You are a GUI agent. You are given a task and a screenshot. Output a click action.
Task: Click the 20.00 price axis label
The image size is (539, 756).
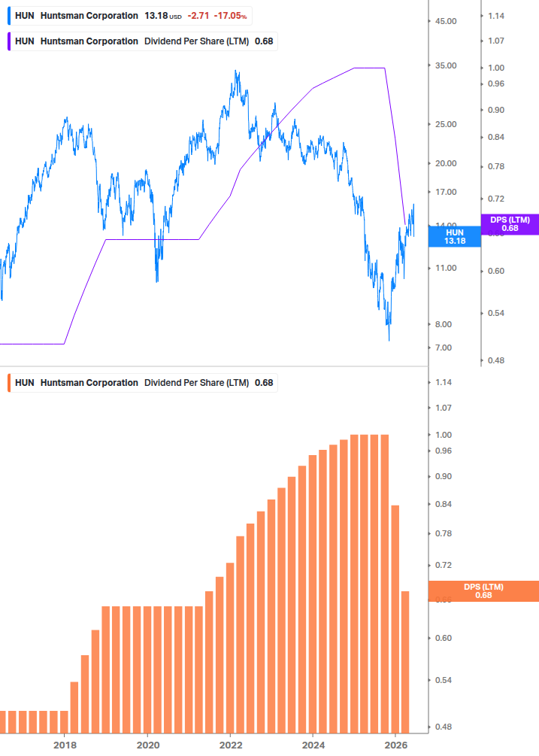pyautogui.click(x=446, y=163)
